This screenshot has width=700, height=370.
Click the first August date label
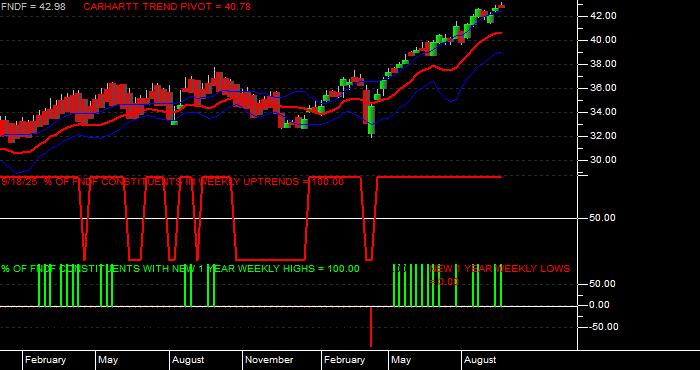(188, 360)
